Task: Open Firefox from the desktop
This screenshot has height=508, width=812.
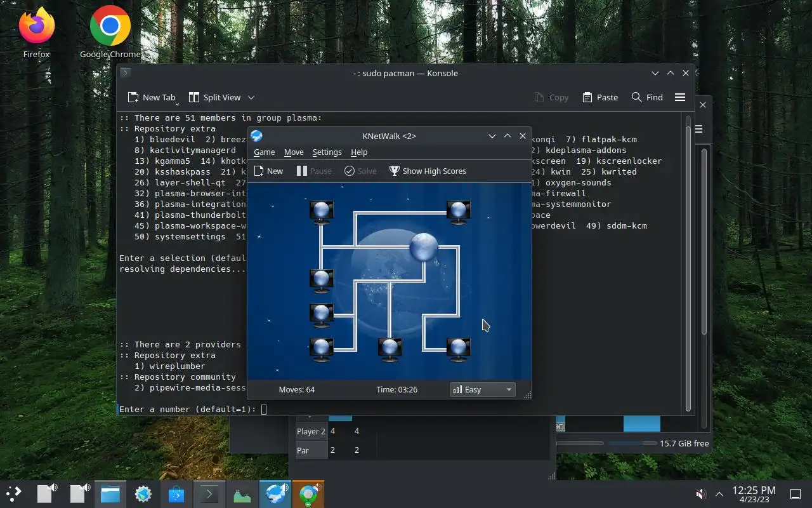Action: [x=36, y=32]
